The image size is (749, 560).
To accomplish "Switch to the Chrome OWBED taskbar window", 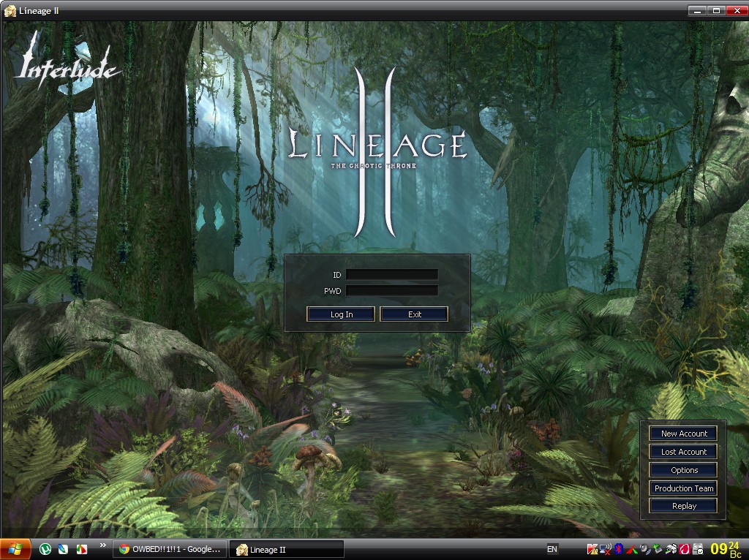I will coord(170,549).
